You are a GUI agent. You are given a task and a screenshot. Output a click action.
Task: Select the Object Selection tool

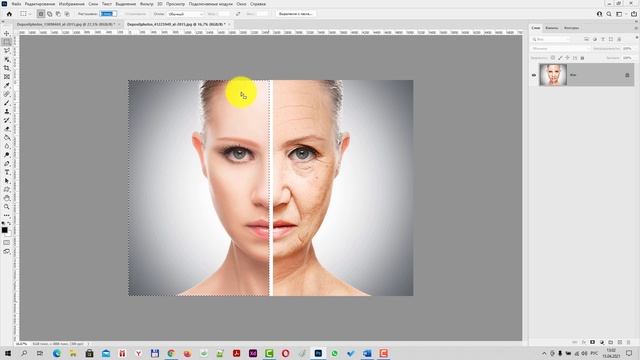coord(7,60)
